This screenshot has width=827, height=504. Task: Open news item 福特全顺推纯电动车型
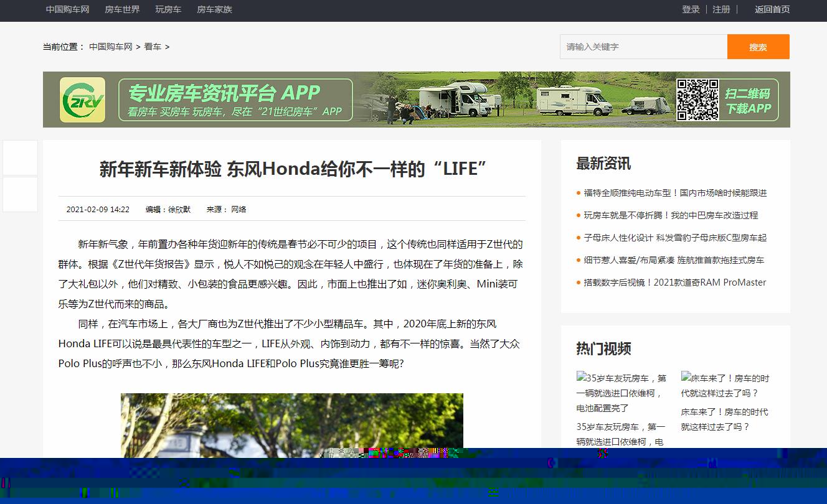coord(675,193)
